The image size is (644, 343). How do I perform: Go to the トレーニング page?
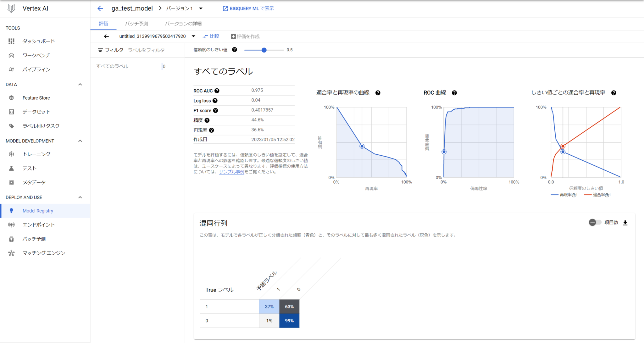click(36, 154)
